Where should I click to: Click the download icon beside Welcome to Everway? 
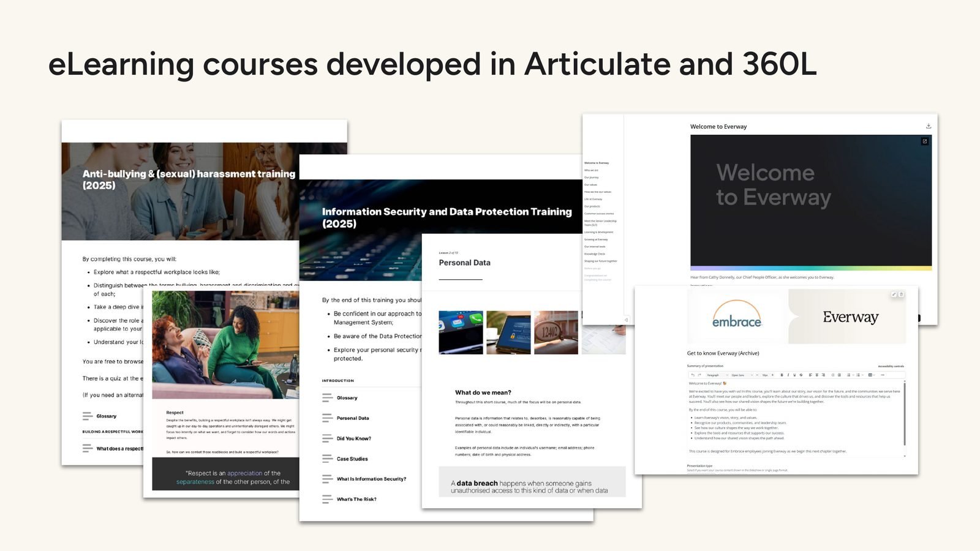click(929, 126)
